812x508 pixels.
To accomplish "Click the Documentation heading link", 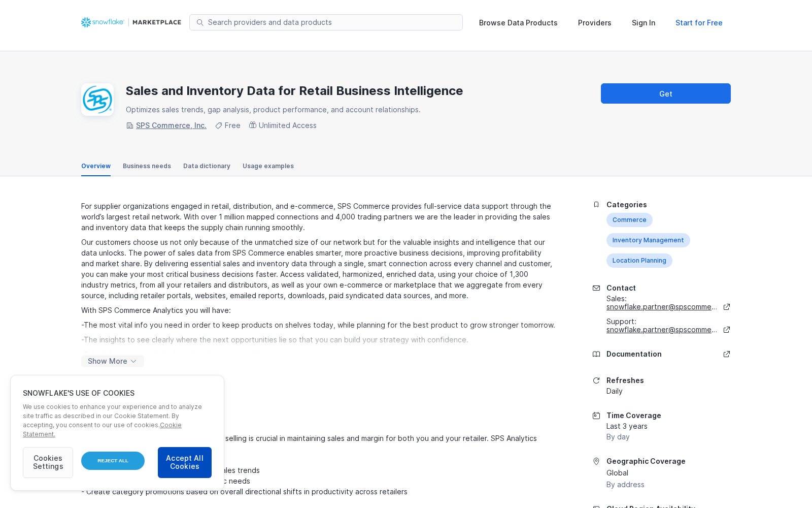I will 634,354.
